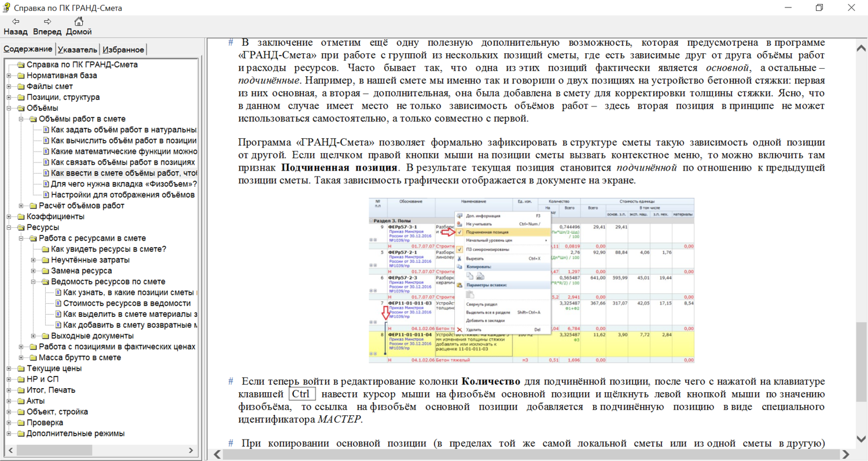This screenshot has width=868, height=461.
Task: Click the Назад back arrow icon
Action: 16,21
